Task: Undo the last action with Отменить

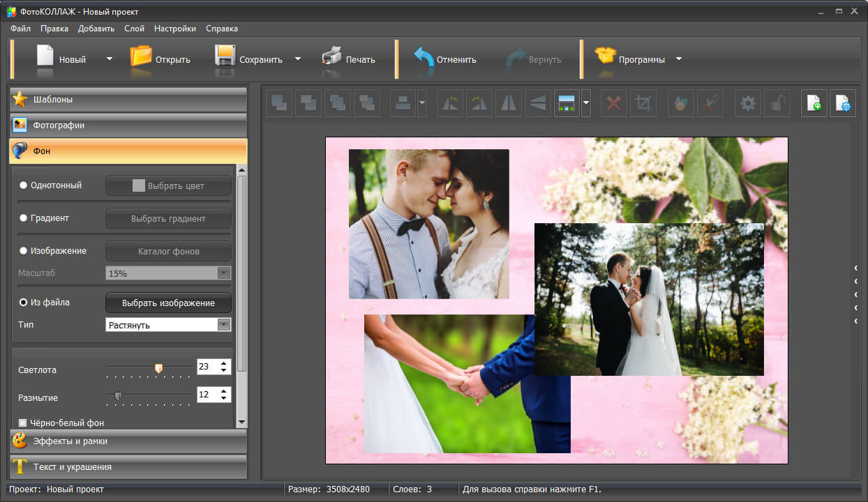Action: [x=444, y=59]
